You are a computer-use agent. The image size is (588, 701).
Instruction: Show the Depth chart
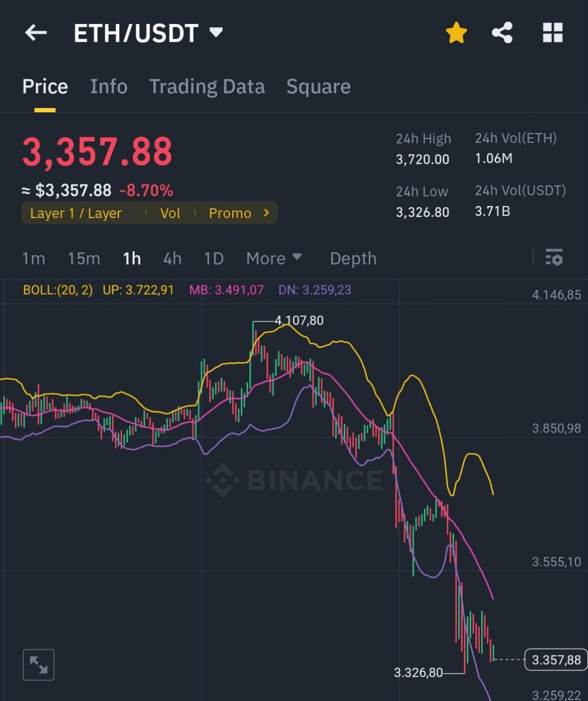[353, 258]
